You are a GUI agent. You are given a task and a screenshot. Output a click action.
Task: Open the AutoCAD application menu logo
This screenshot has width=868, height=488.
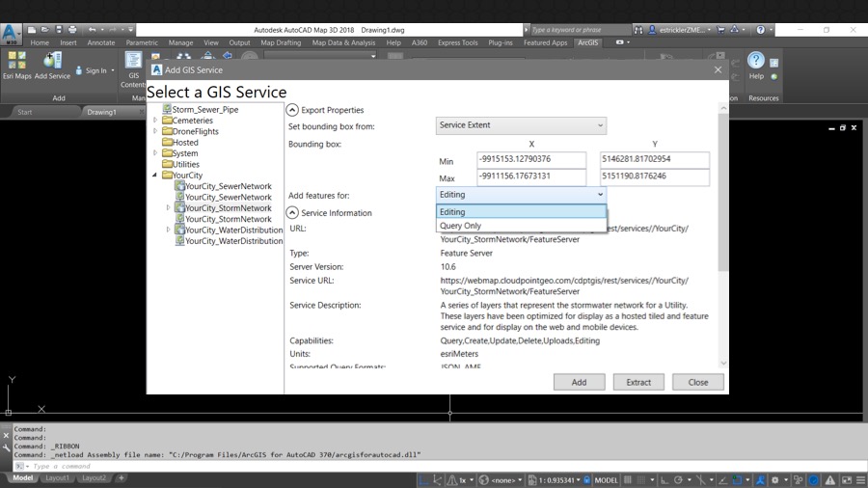(10, 33)
